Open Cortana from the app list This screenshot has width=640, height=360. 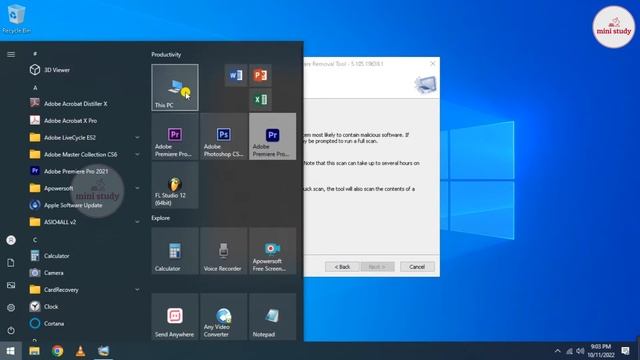(x=85, y=324)
